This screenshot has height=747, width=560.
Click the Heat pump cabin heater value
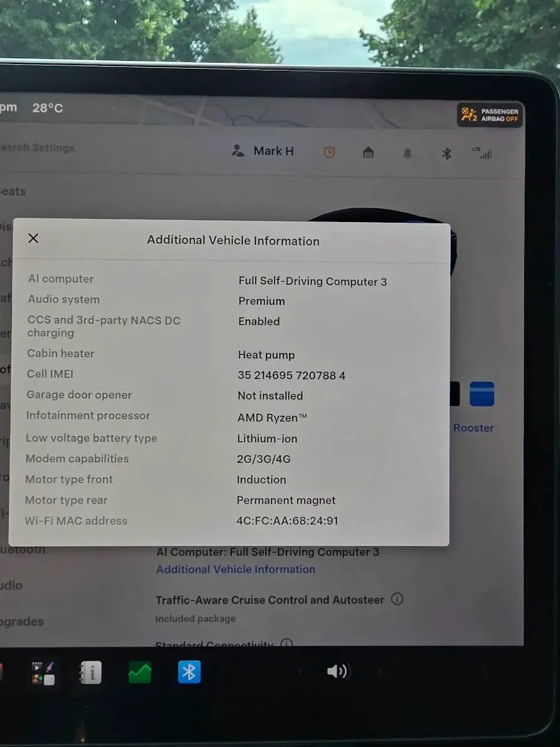[x=266, y=355]
